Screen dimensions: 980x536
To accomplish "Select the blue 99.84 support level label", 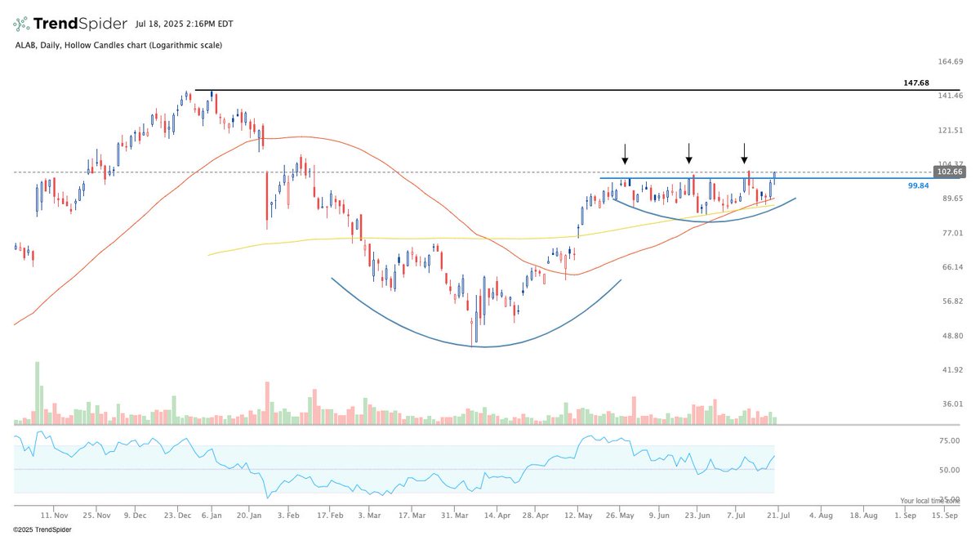I will pos(919,186).
